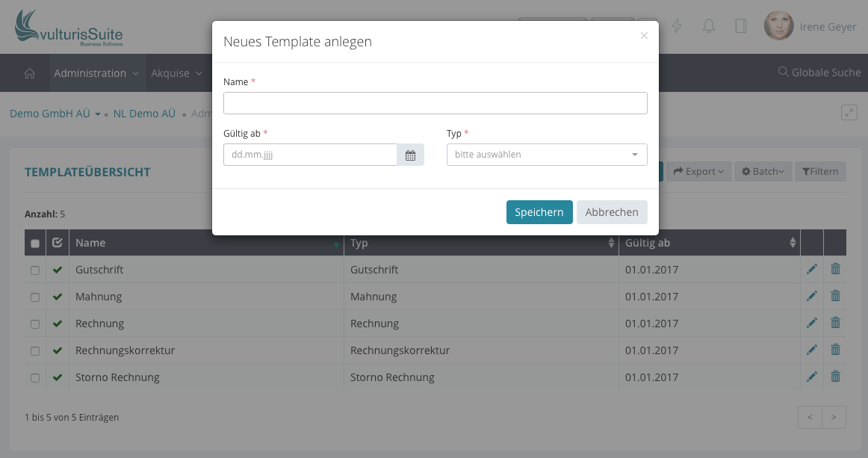
Task: Click the calendar icon beside Gültig ab
Action: [x=410, y=155]
